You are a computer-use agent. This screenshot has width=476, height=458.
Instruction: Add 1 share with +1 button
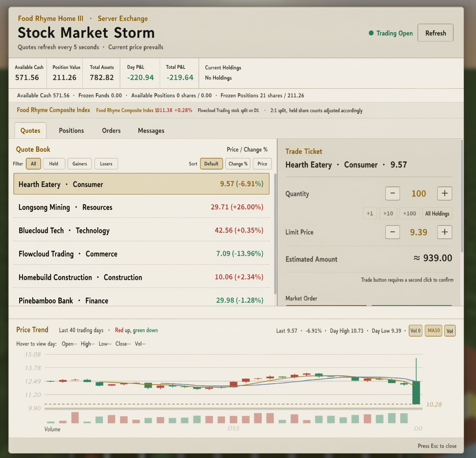(370, 213)
